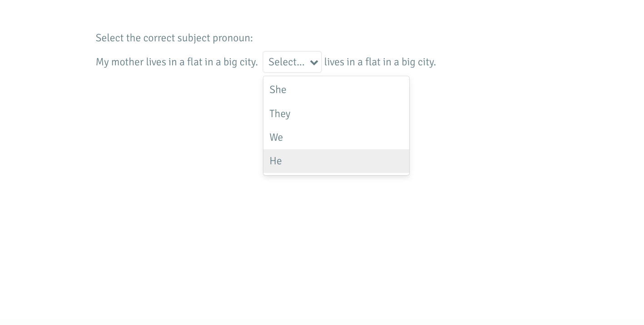Click the 'Select...' placeholder text
The width and height of the screenshot is (644, 325).
[286, 62]
